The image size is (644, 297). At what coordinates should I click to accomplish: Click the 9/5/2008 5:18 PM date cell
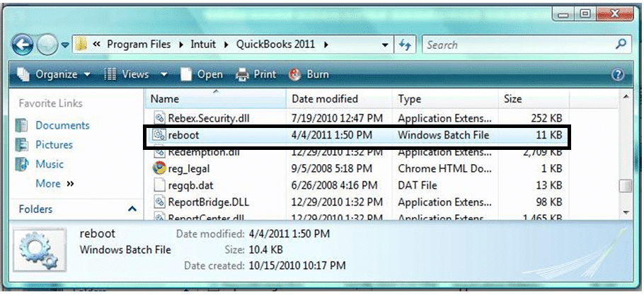point(332,168)
